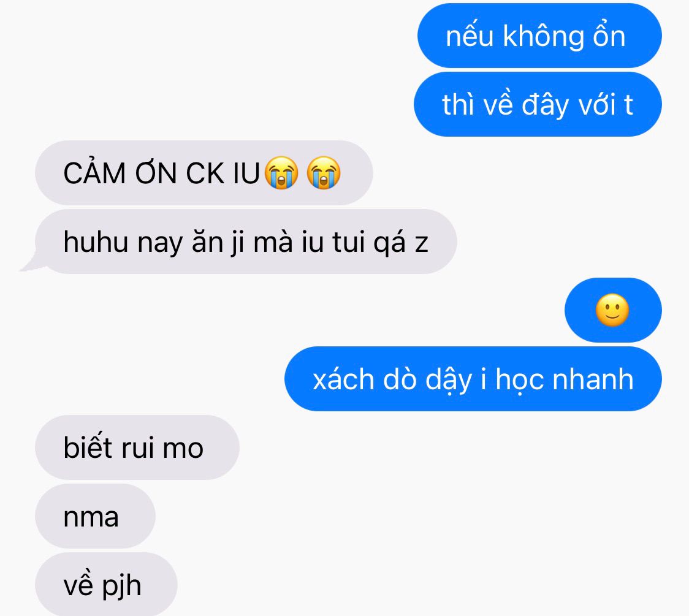689x616 pixels.
Task: Tap the second crying face emoji
Action: tap(324, 173)
